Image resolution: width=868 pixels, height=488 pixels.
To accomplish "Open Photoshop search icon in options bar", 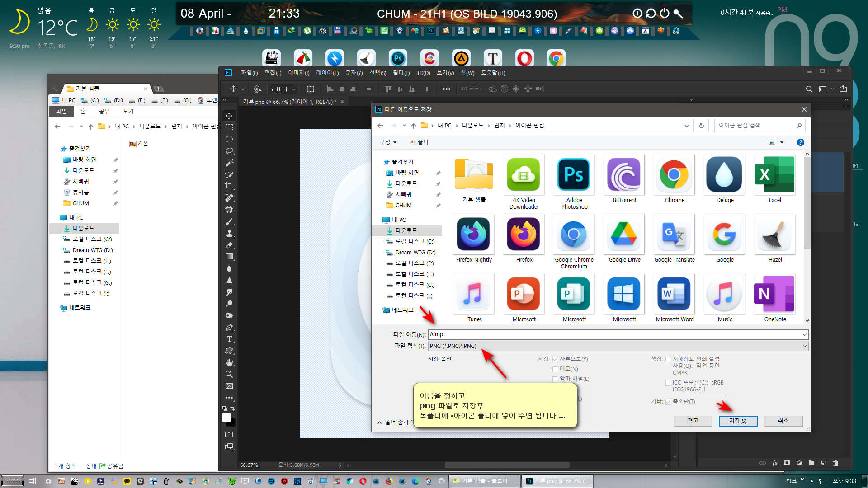I will tap(809, 89).
